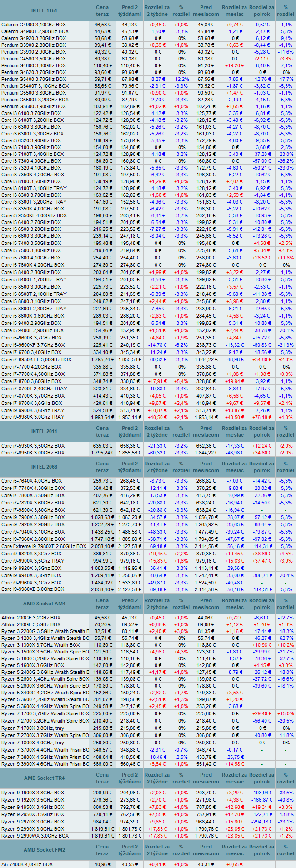
Task: Click the Pentium G5400 3,70GHz BOX row name
Action: tap(34, 79)
